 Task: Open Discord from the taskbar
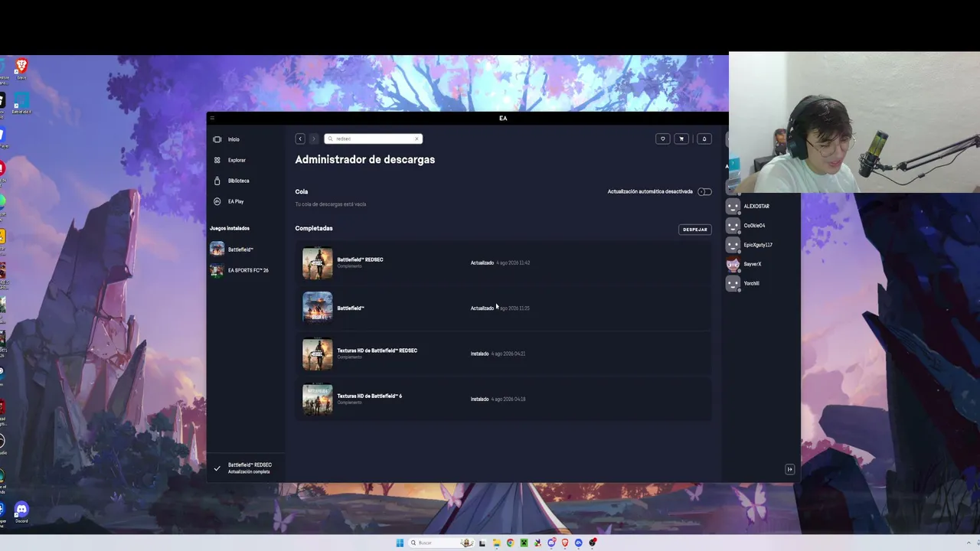coord(551,543)
